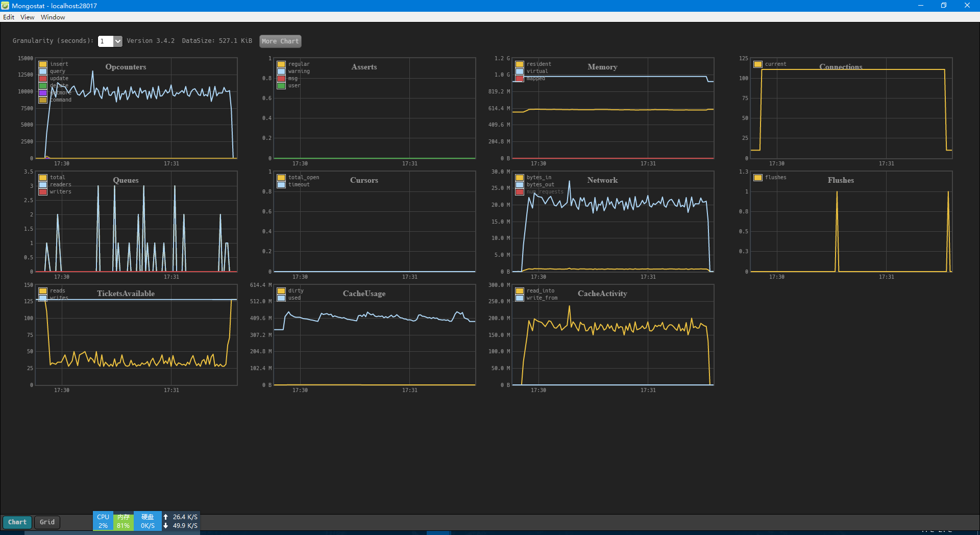
Task: Toggle the total swatch in Queues legend
Action: point(43,178)
